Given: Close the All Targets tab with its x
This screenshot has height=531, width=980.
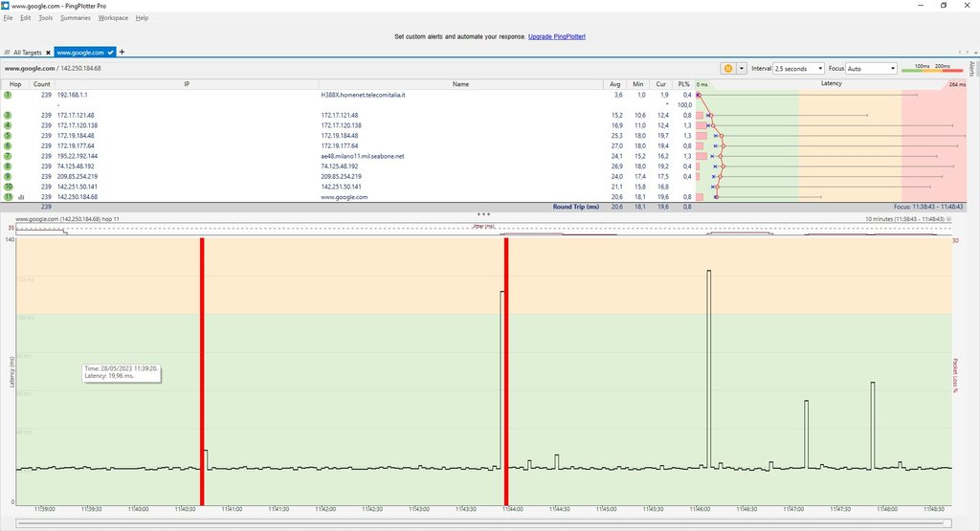Looking at the screenshot, I should click(48, 52).
